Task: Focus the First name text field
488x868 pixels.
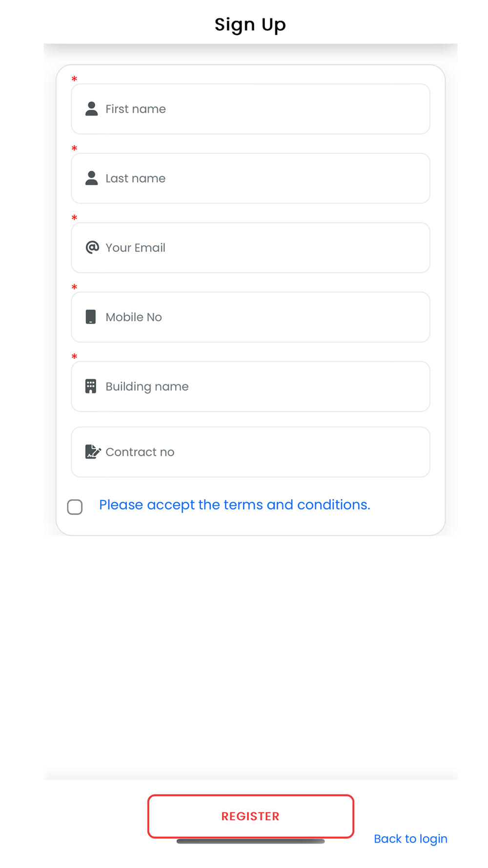Action: tap(264, 109)
